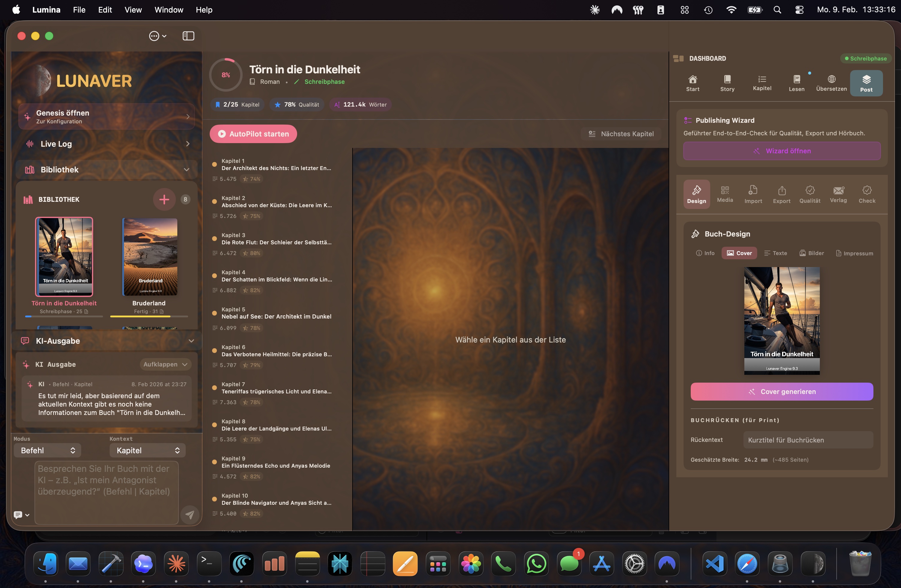Send the KI chat message

[x=190, y=515]
